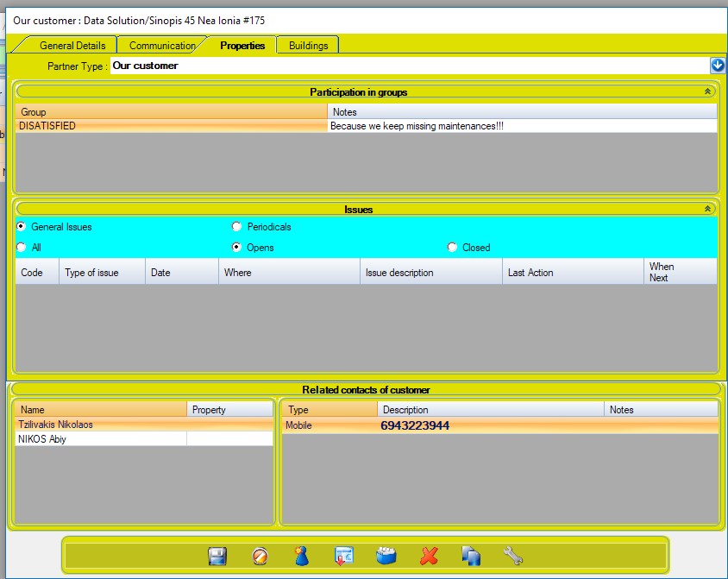Select the Periodicals radio button
The image size is (728, 579).
pos(237,227)
